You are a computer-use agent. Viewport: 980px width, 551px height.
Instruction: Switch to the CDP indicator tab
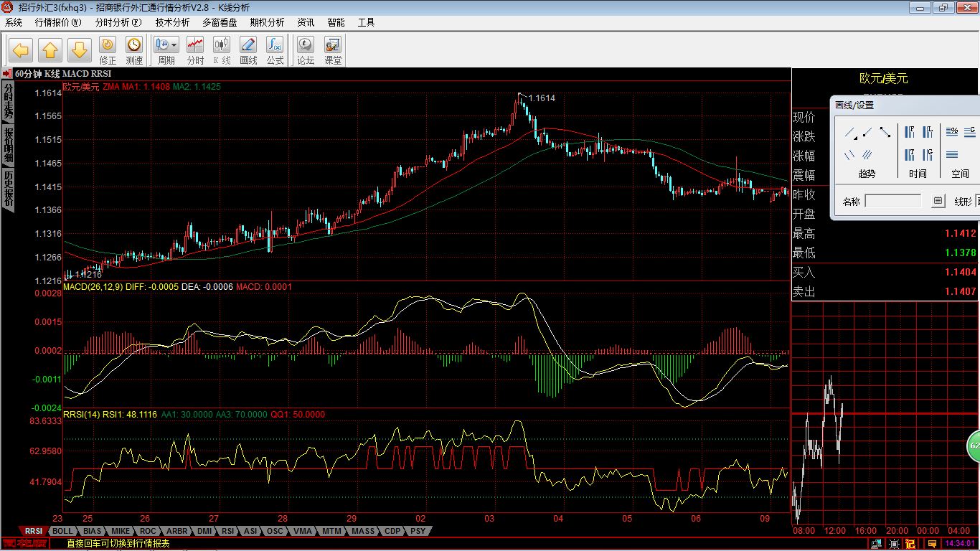point(392,531)
